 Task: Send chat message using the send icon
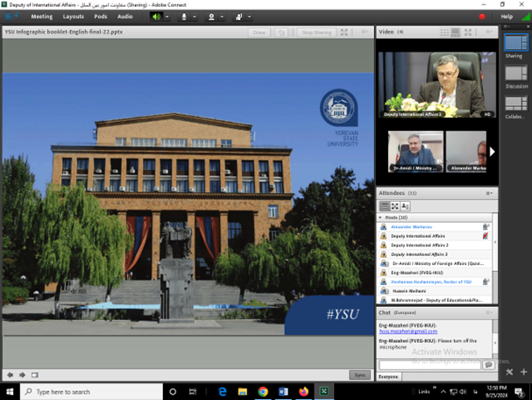click(488, 365)
